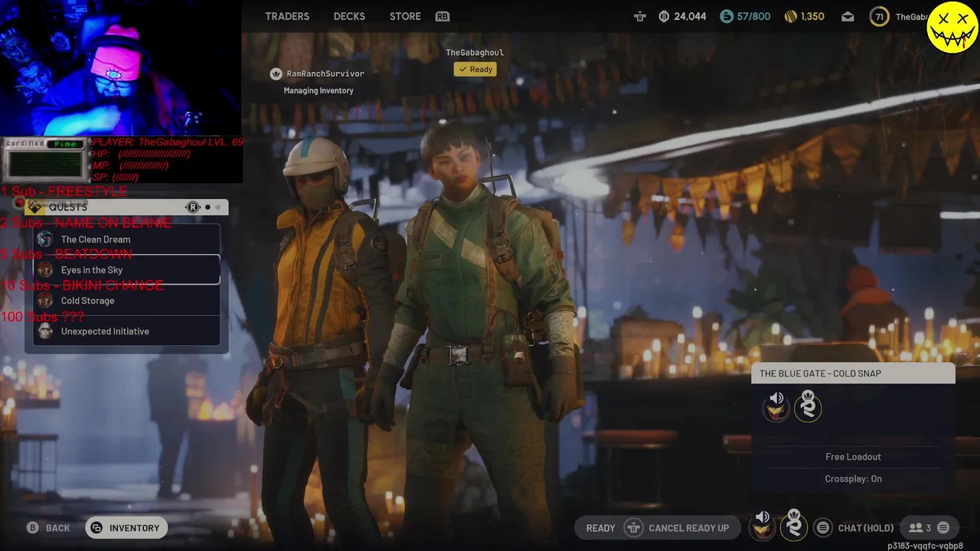Click the level 71 progress ring
Viewport: 980px width, 551px height.
click(879, 17)
